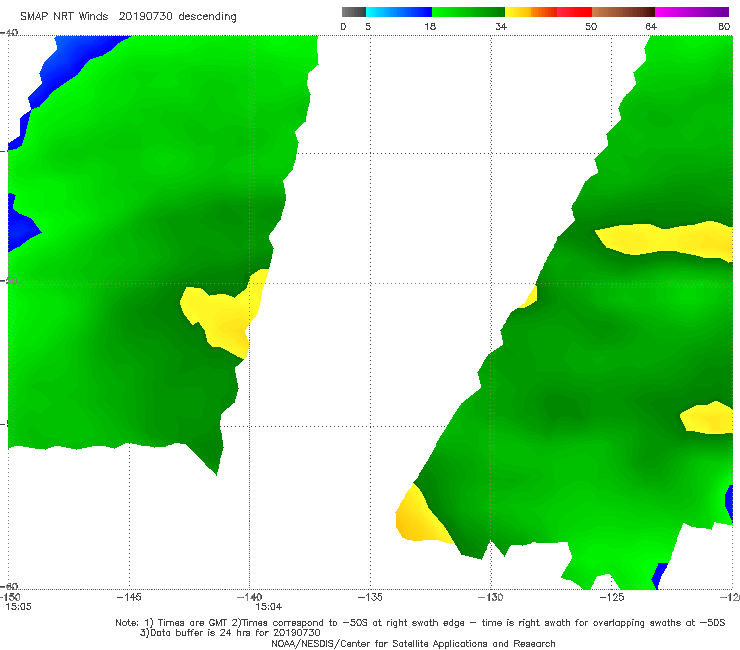Click the brown segment of the color scale
The image size is (740, 650).
623,12
